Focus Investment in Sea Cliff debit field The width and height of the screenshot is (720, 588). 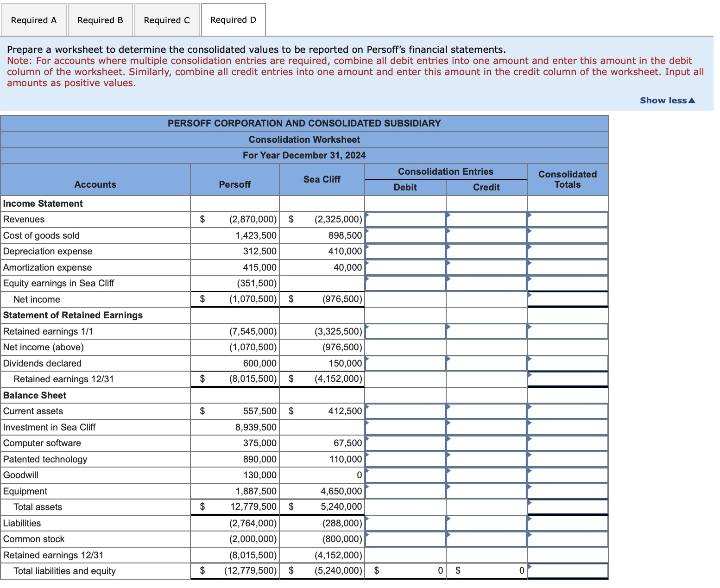tap(405, 427)
